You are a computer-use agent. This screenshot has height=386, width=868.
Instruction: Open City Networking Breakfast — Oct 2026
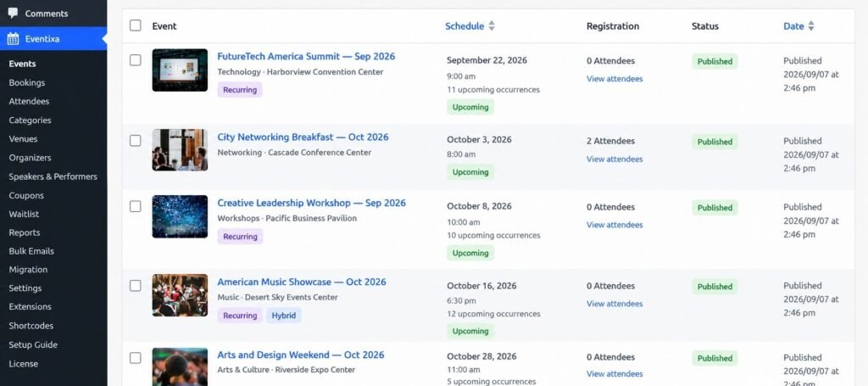303,137
